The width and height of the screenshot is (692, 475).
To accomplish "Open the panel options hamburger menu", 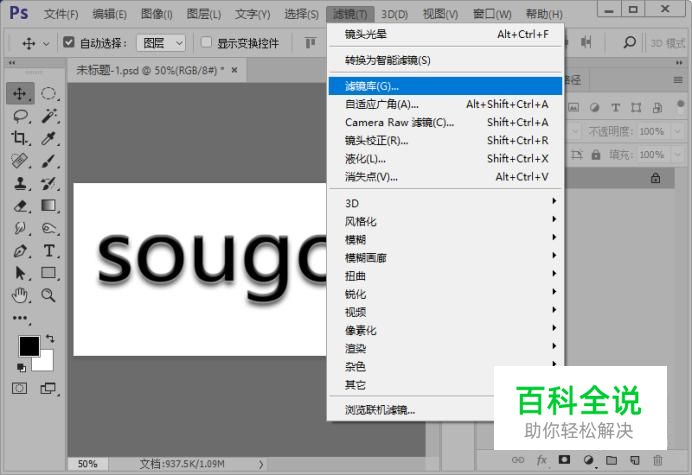I will [x=678, y=80].
